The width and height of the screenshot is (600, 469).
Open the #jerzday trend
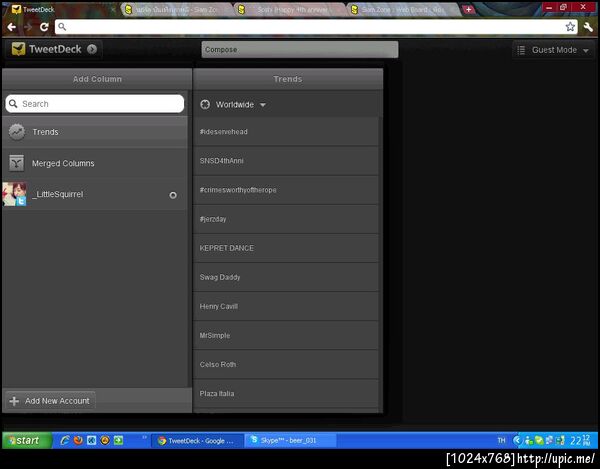[286, 219]
